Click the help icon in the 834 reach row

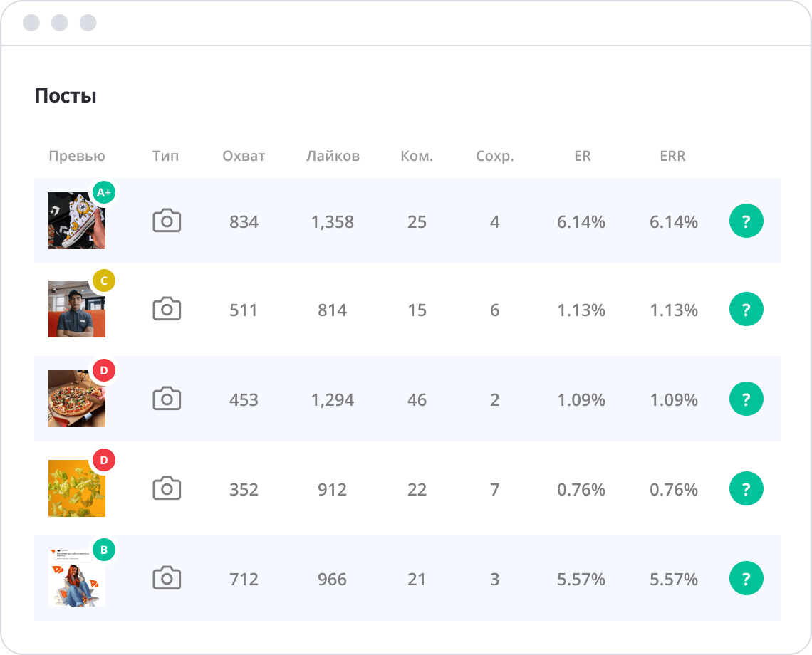point(746,222)
